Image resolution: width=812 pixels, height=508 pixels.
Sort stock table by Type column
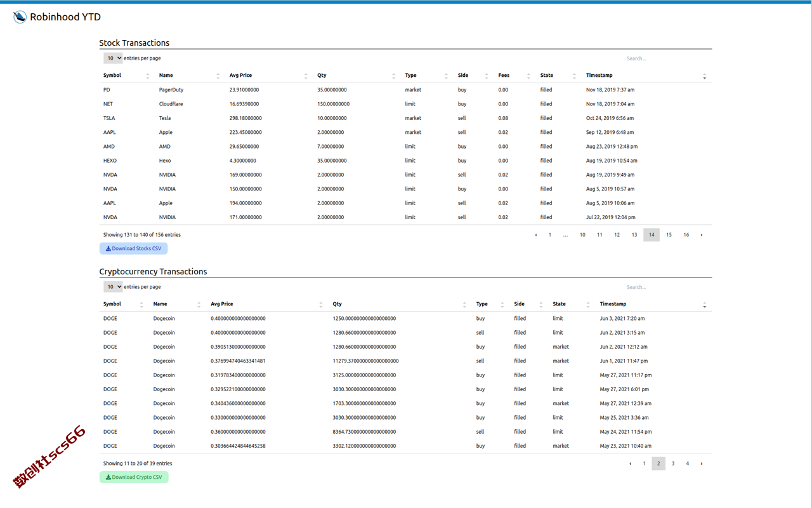[427, 76]
